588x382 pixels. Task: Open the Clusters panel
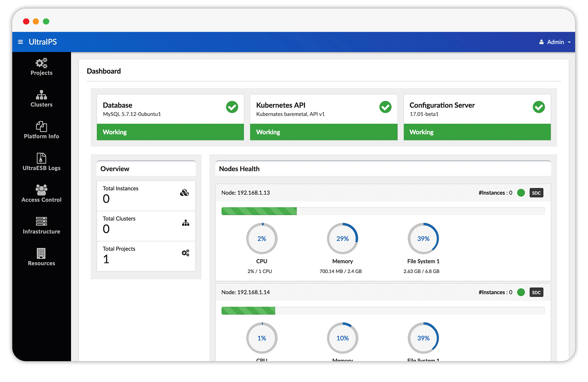41,98
